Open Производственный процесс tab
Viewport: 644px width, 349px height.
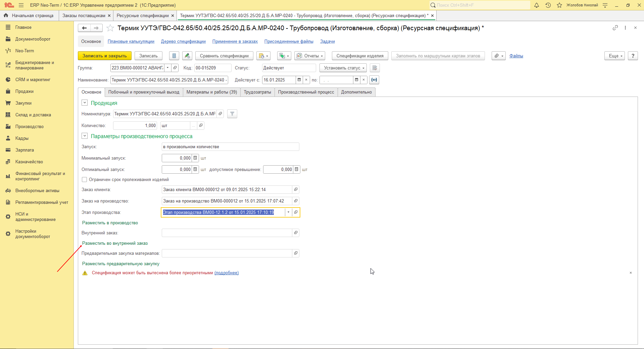(x=306, y=92)
